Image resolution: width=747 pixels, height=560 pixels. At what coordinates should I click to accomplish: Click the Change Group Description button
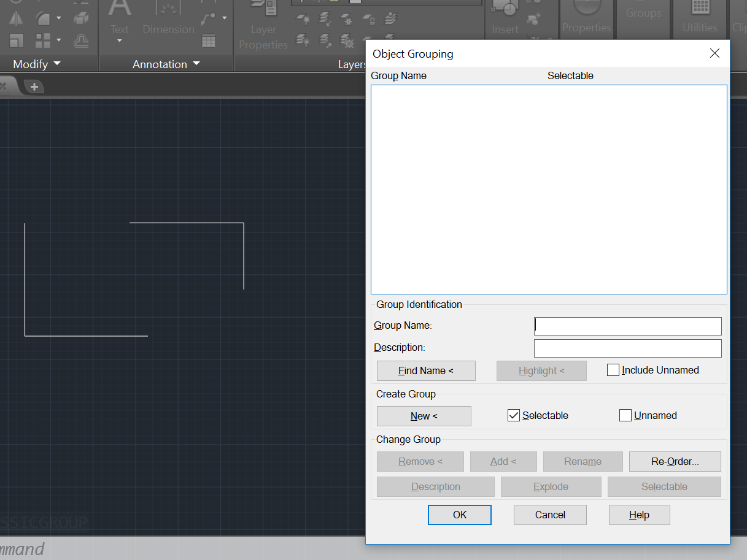(x=436, y=486)
